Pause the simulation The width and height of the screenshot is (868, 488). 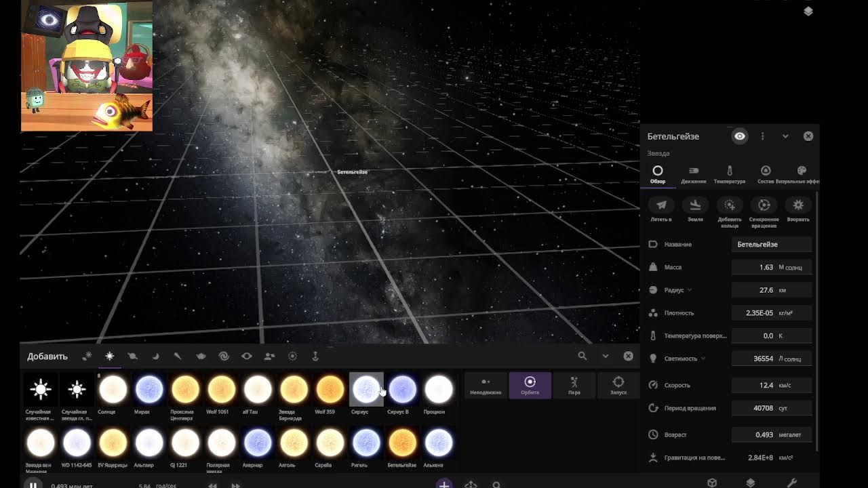[33, 485]
